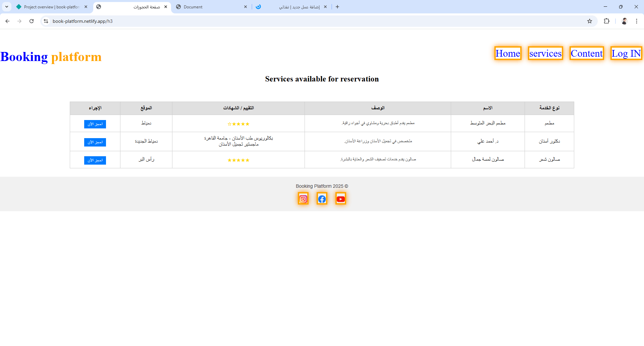Image resolution: width=644 pixels, height=346 pixels.
Task: Open the browser profile avatar icon
Action: (624, 21)
